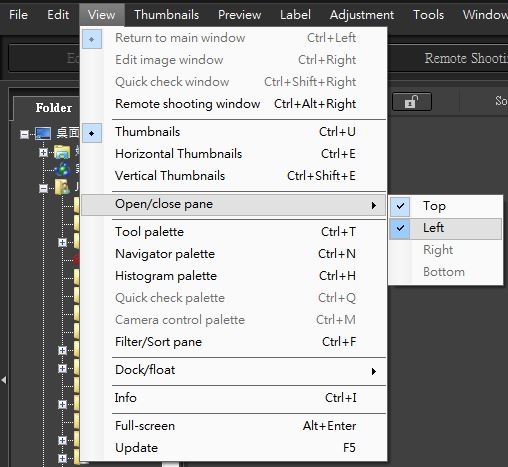Collapse the user folder tree node
The image size is (508, 467).
coord(43,188)
